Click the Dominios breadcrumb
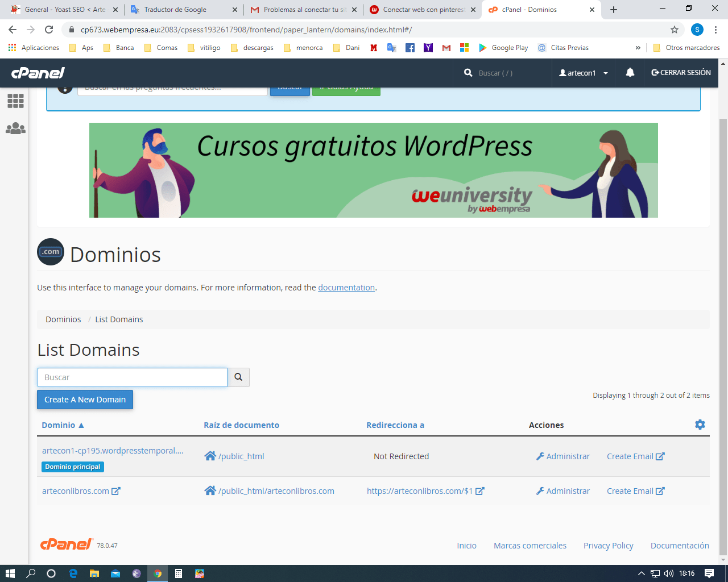 (63, 319)
